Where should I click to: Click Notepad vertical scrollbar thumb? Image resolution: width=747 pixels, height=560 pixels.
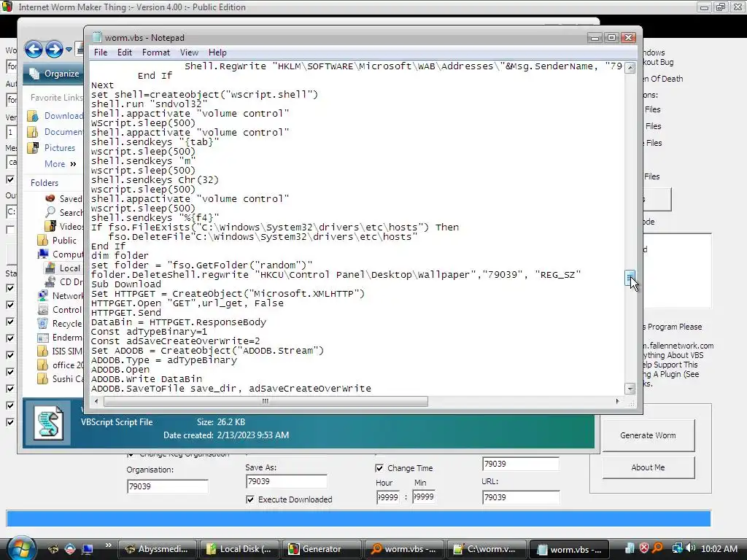[x=630, y=278]
